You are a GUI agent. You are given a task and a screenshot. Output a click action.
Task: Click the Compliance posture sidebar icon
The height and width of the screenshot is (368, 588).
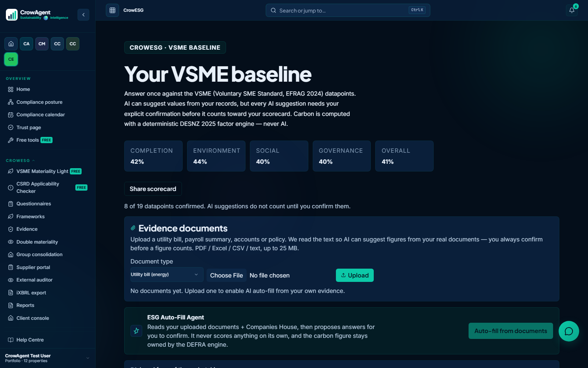11,102
